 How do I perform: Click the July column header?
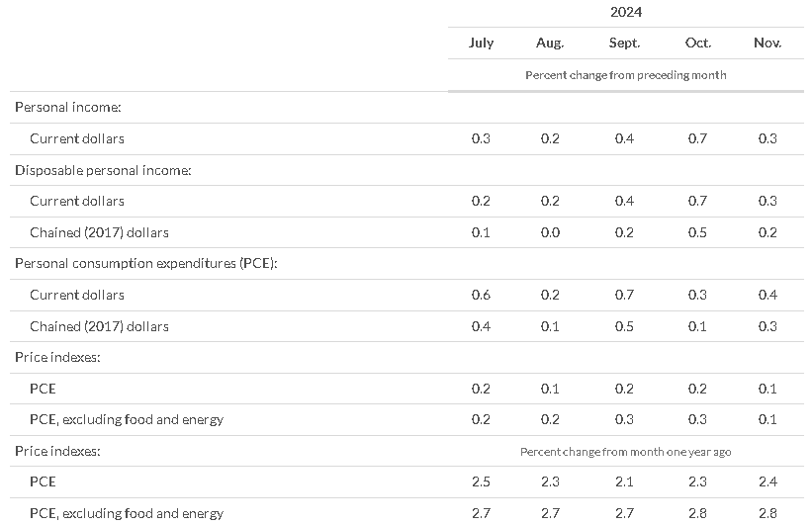point(481,43)
